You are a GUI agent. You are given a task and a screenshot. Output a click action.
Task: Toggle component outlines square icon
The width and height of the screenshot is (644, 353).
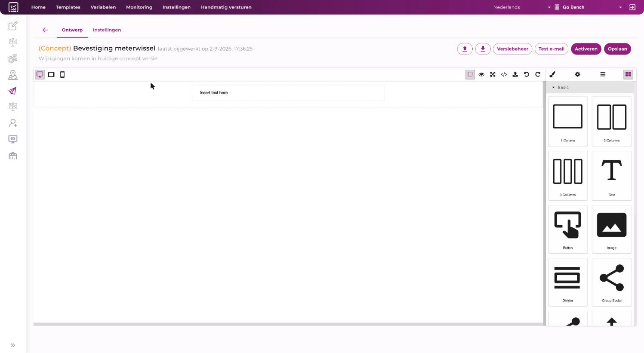470,74
